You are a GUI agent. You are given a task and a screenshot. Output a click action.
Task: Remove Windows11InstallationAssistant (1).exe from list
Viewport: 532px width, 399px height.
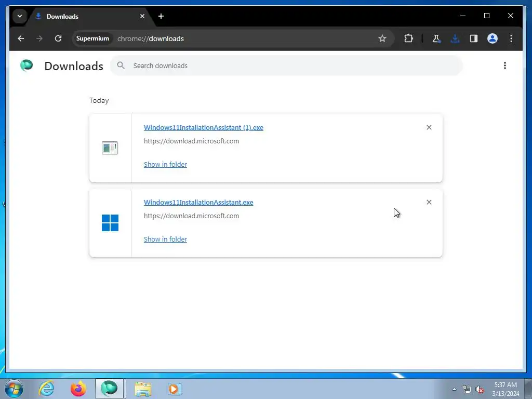coord(429,127)
